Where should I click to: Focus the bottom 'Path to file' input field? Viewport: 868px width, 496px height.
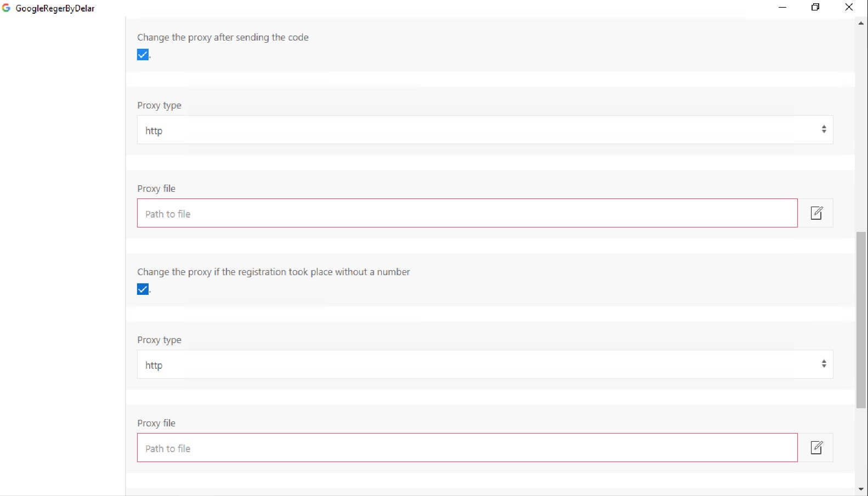(x=467, y=448)
